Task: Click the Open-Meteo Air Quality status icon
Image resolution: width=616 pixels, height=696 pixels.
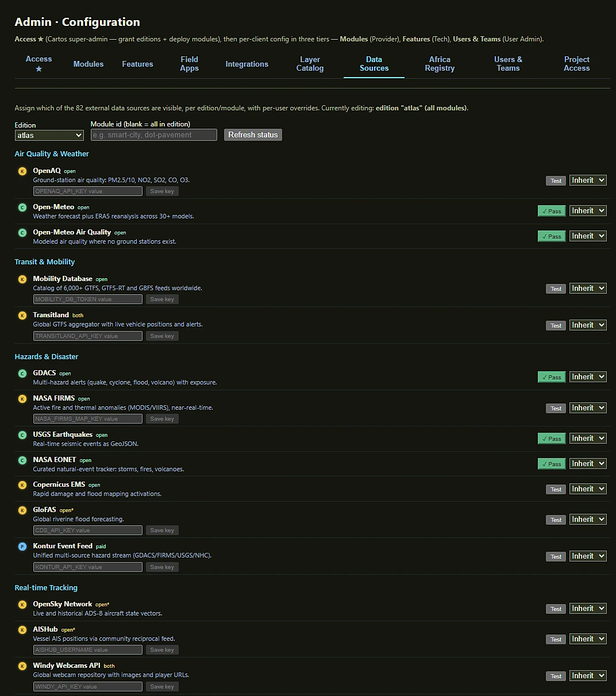Action: pos(22,233)
